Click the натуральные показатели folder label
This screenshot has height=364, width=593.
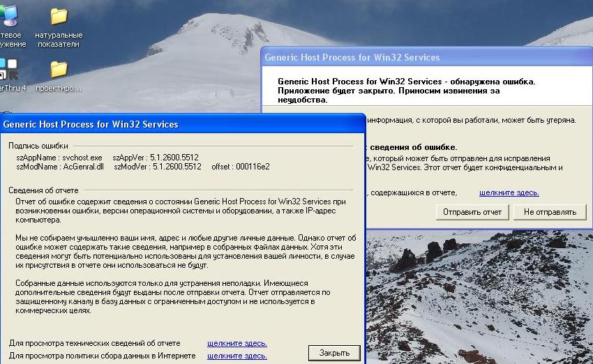(x=59, y=40)
